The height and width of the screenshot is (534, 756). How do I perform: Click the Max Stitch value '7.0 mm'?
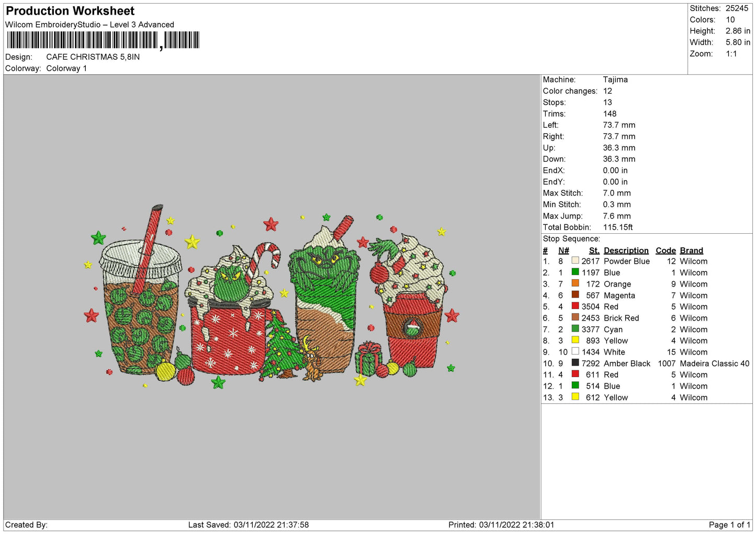click(x=617, y=193)
